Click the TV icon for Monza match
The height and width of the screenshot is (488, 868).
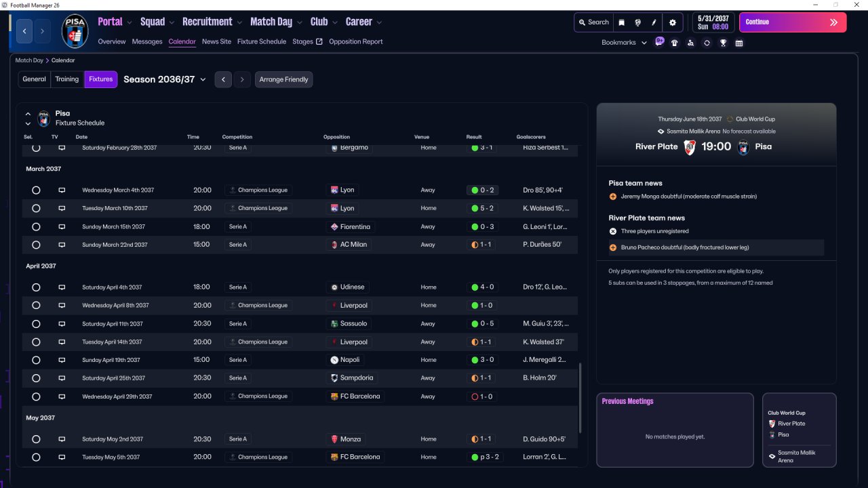(62, 439)
